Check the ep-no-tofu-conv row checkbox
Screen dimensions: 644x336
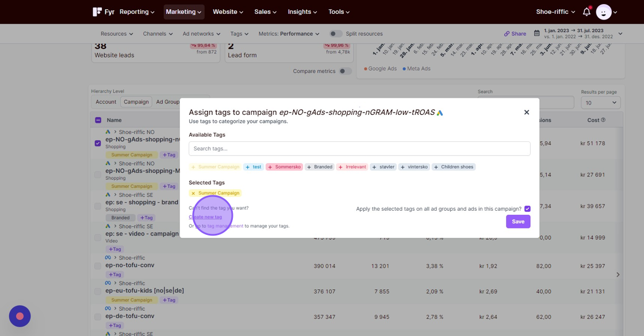(98, 266)
